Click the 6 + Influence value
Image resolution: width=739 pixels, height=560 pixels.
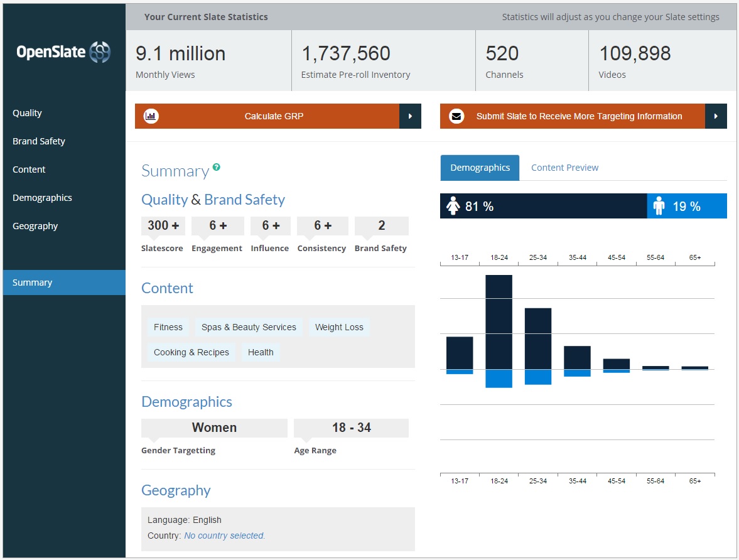tap(271, 225)
